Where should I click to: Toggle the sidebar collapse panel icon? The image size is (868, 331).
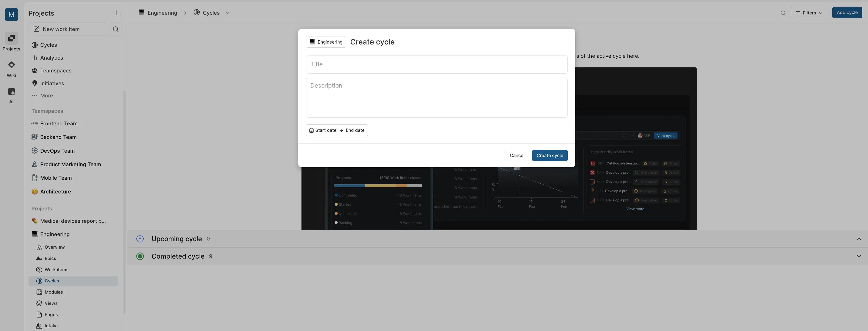click(117, 13)
